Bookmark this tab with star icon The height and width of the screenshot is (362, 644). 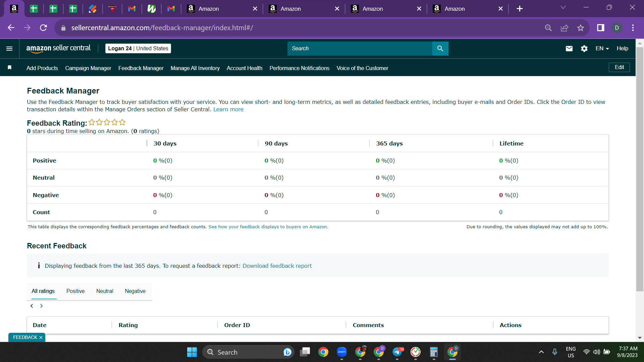tap(581, 28)
